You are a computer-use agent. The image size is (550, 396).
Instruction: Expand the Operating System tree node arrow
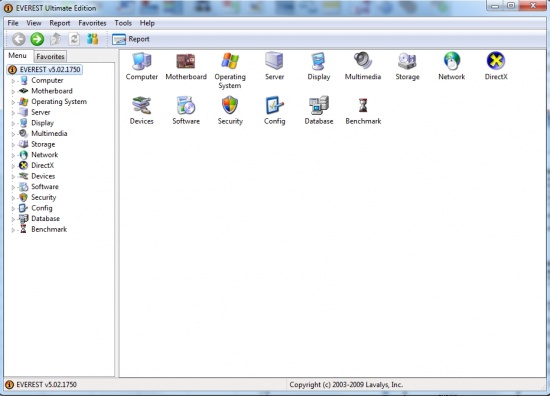(13, 102)
